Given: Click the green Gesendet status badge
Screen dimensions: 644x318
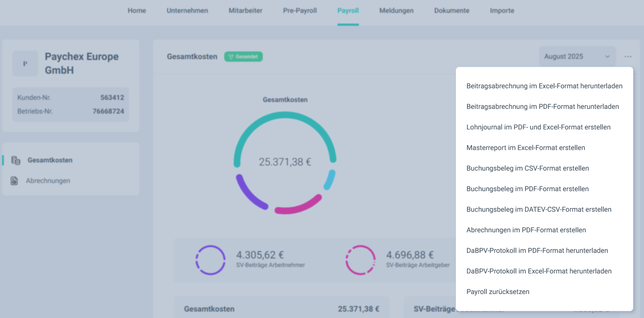Looking at the screenshot, I should tap(243, 57).
